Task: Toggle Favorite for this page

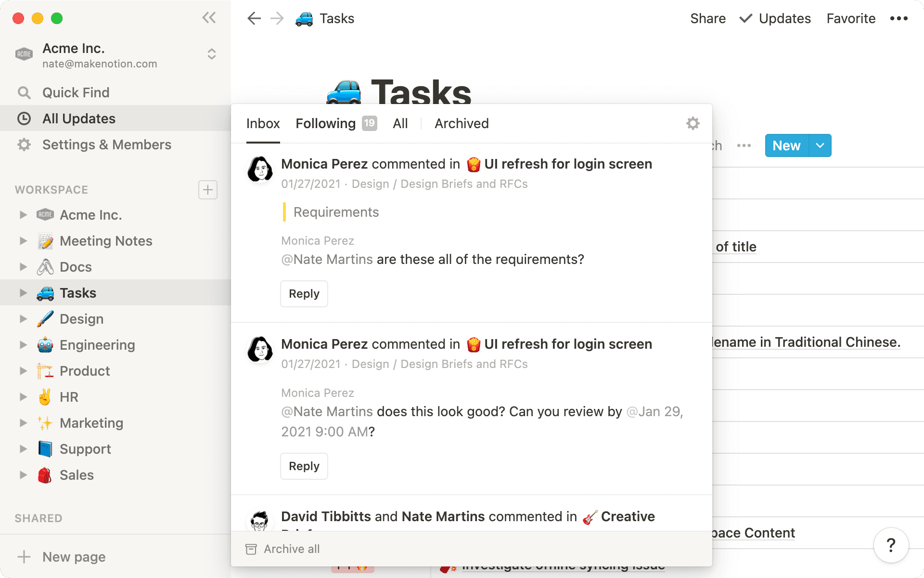Action: [850, 18]
